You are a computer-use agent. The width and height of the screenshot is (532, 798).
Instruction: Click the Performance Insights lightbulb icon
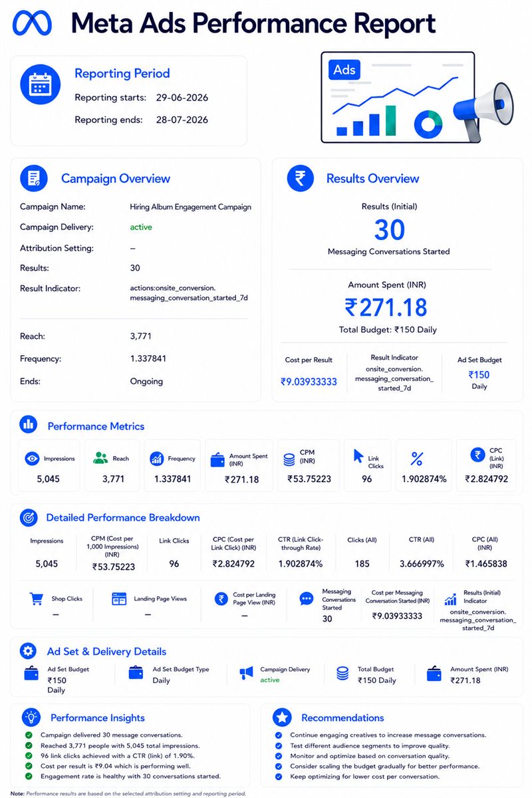[31, 717]
